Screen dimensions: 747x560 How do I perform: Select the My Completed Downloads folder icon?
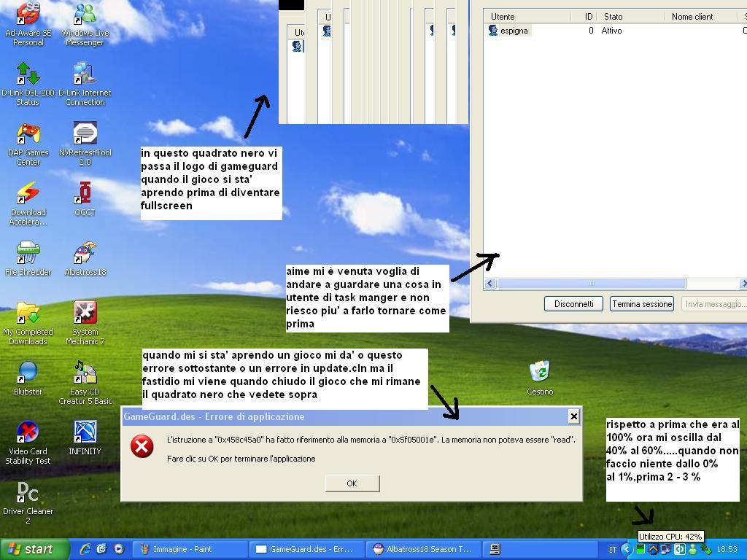(x=28, y=323)
